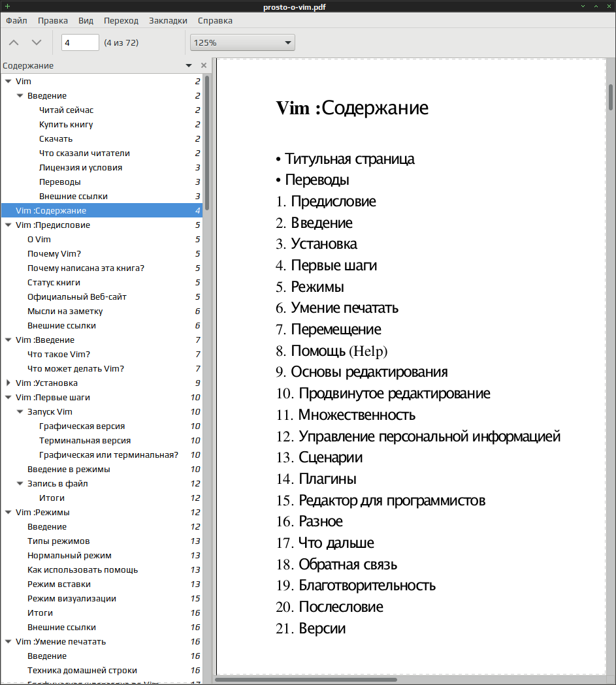Select the Статус книги entry
Viewport: 616px width, 685px height.
coord(54,283)
